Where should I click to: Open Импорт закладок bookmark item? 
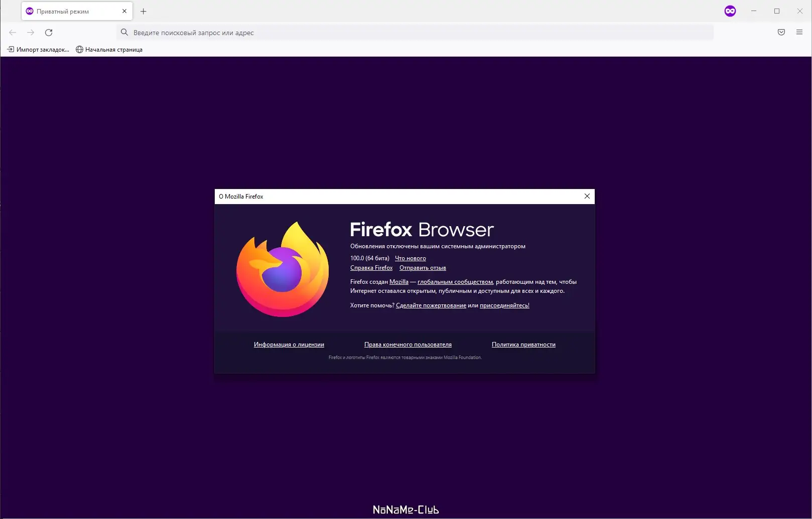[38, 50]
